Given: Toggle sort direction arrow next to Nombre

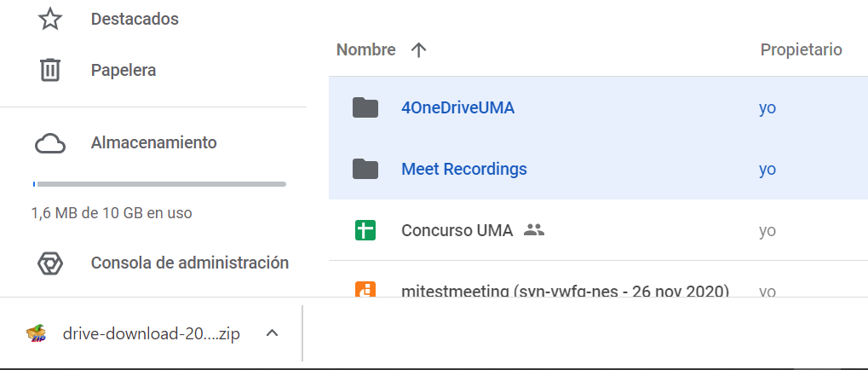Looking at the screenshot, I should (418, 50).
